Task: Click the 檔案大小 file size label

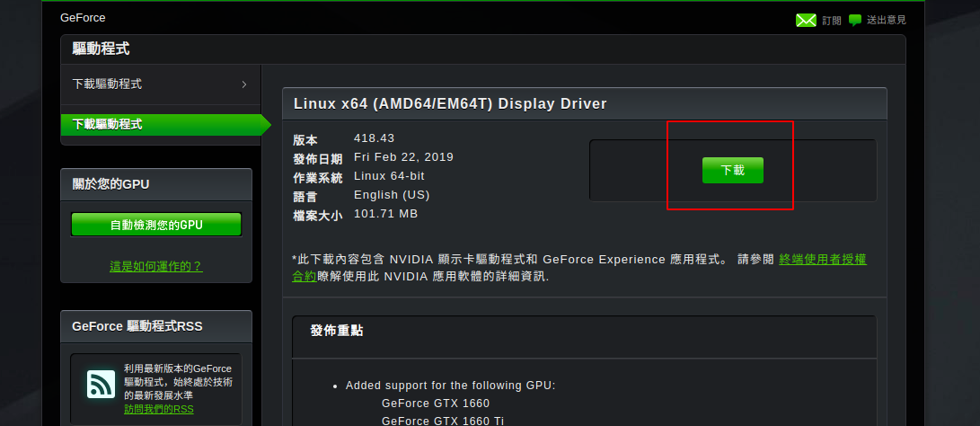Action: [317, 216]
